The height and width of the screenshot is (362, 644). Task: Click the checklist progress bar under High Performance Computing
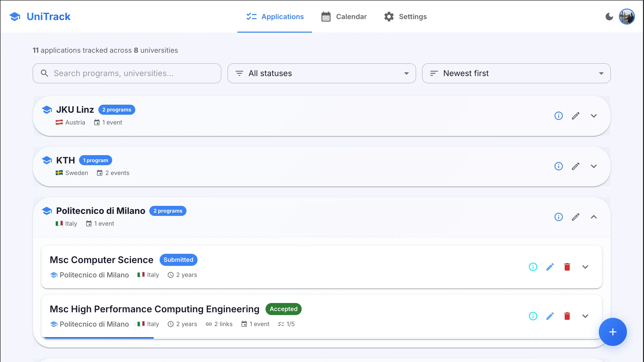(x=321, y=338)
